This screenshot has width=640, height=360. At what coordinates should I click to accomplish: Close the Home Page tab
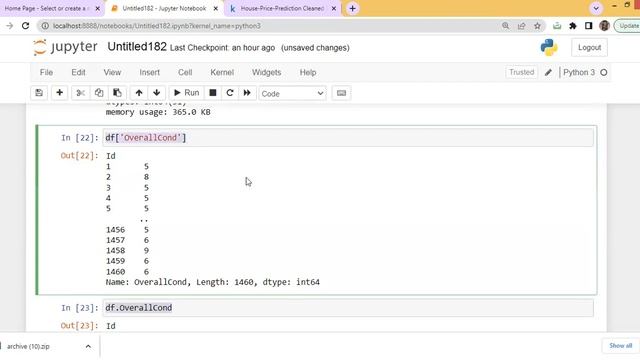pyautogui.click(x=98, y=8)
